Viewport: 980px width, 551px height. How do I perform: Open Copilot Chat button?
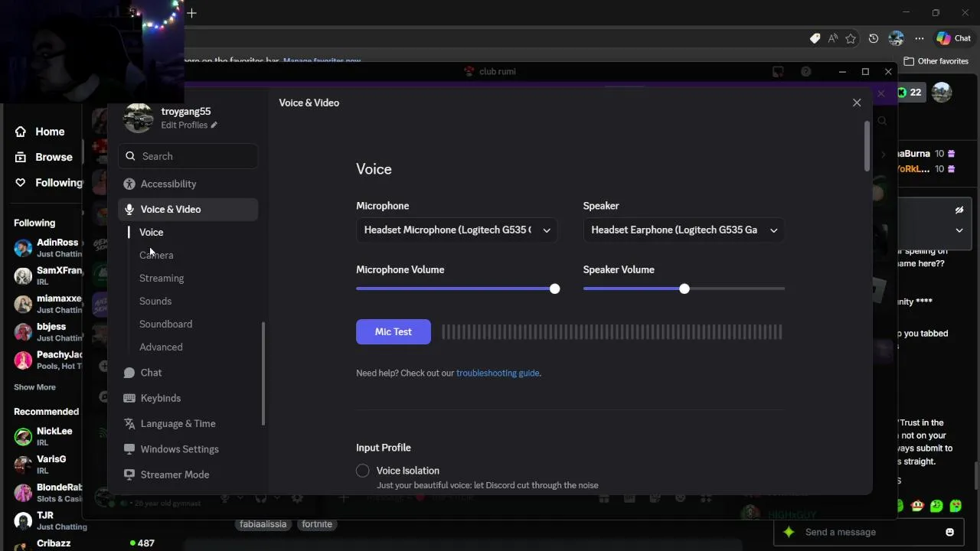click(954, 38)
